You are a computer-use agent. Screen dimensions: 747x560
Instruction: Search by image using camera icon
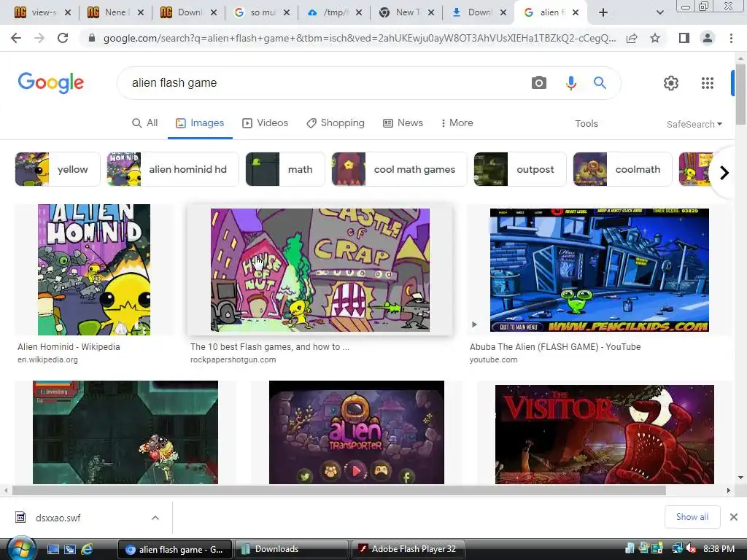(x=539, y=83)
